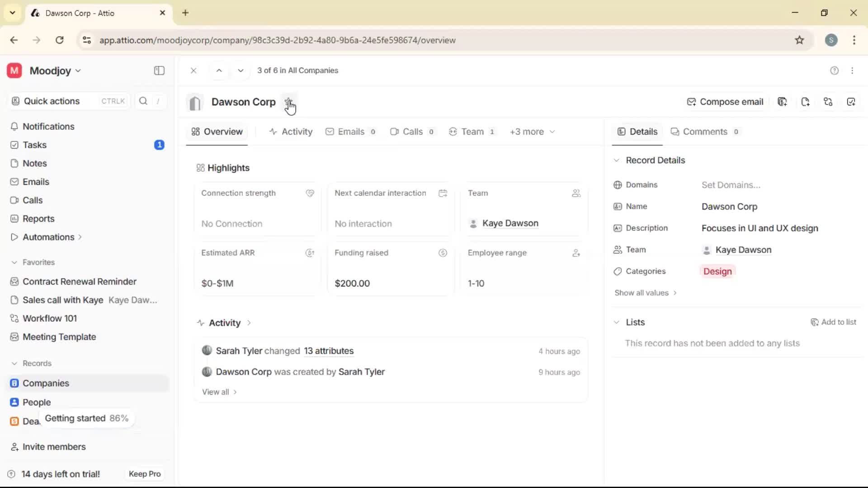The width and height of the screenshot is (868, 488).
Task: Open search using the magnifier icon
Action: click(x=143, y=101)
